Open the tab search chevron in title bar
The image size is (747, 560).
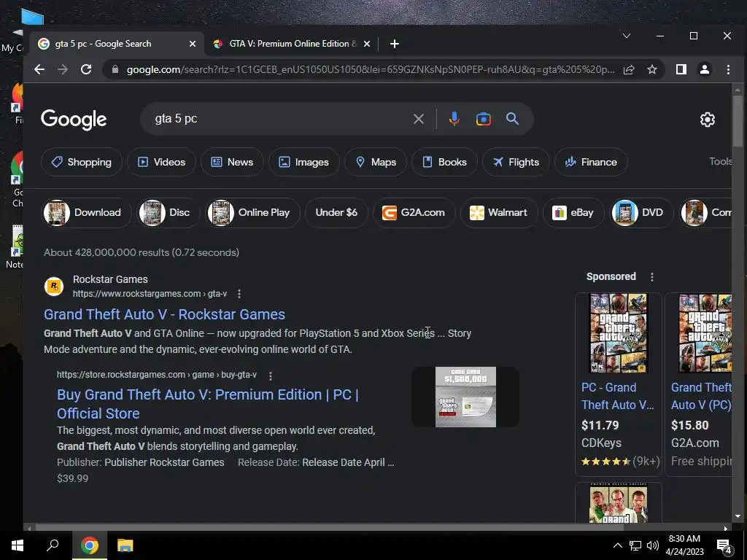click(627, 36)
